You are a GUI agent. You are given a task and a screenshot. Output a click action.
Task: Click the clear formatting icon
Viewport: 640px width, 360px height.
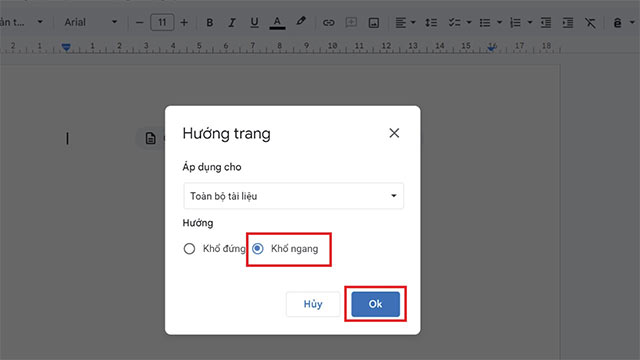coord(590,23)
